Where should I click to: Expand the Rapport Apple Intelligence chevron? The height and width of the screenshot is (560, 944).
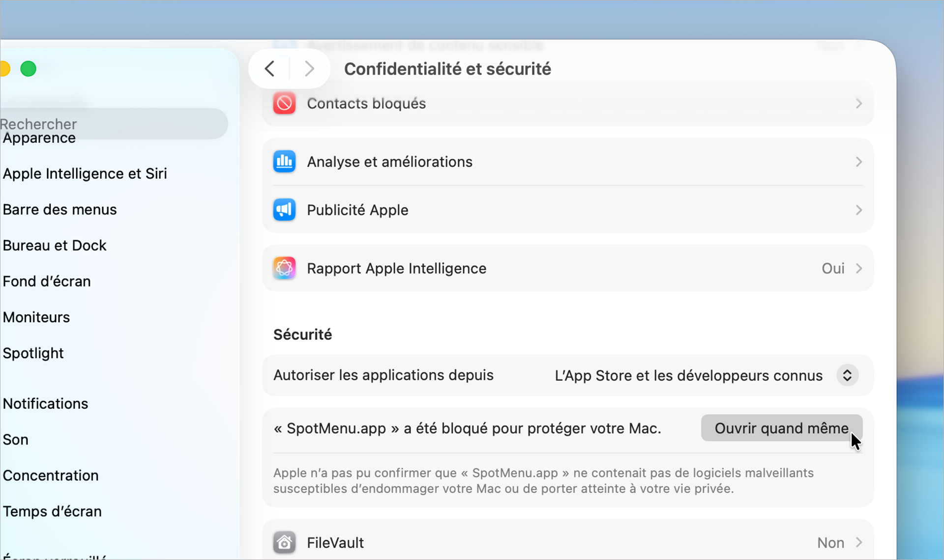(x=858, y=268)
